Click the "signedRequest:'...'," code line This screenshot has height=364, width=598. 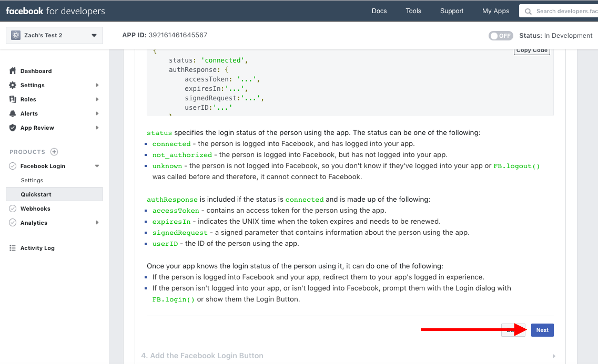pyautogui.click(x=224, y=98)
